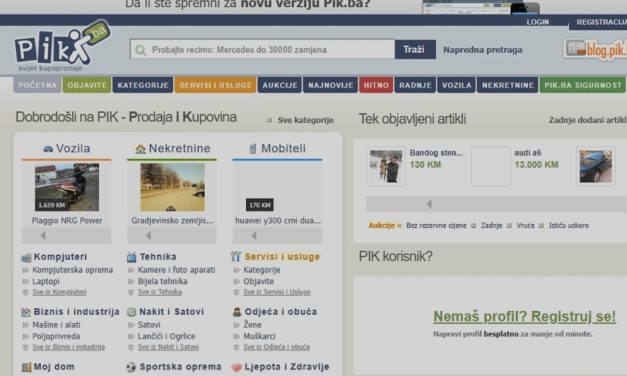
Task: Click Nemaš profil? Registruj se! link
Action: click(525, 316)
